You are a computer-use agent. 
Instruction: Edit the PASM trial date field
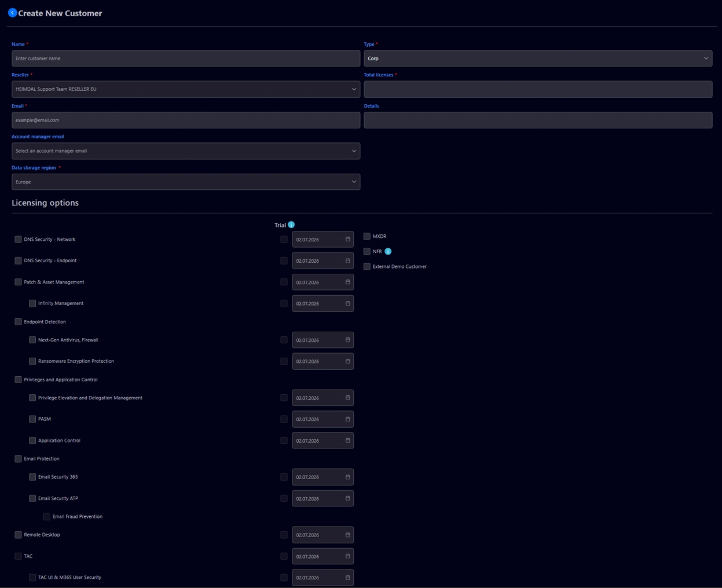point(322,419)
